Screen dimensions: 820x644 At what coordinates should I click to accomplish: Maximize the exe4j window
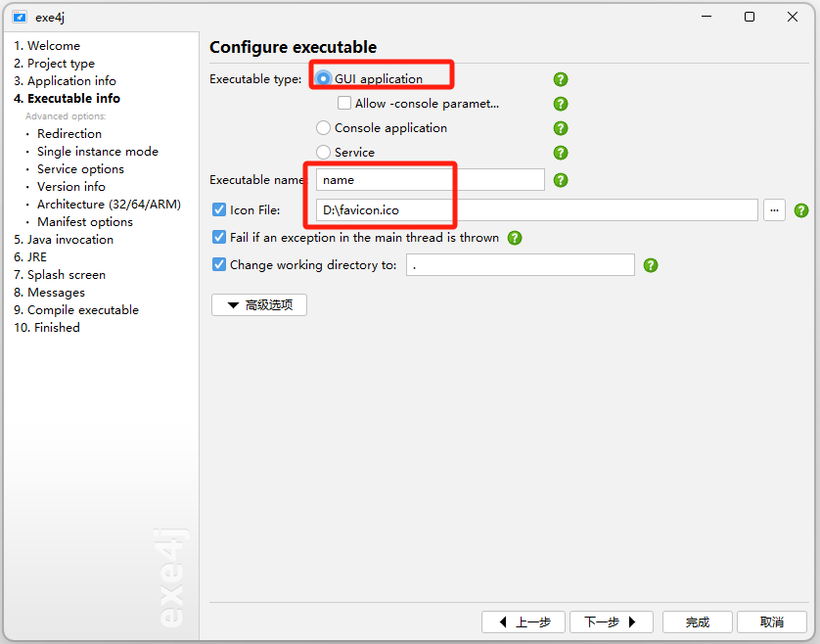[750, 17]
